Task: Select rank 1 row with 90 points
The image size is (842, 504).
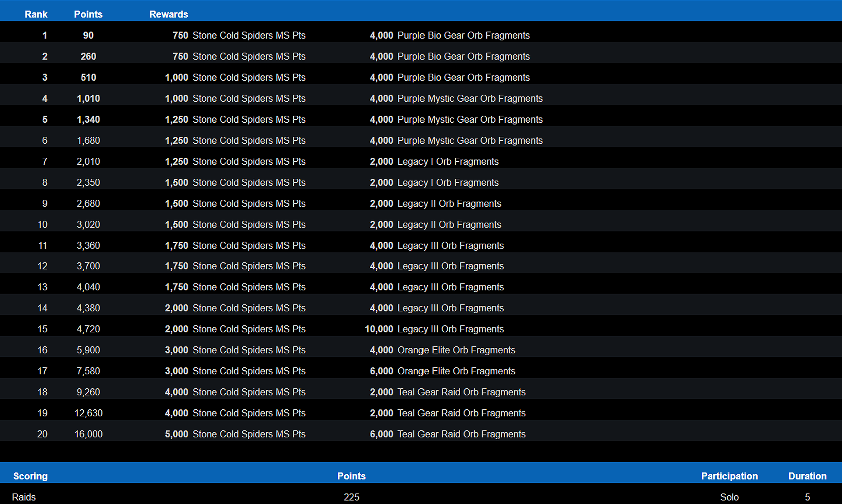Action: [x=44, y=35]
